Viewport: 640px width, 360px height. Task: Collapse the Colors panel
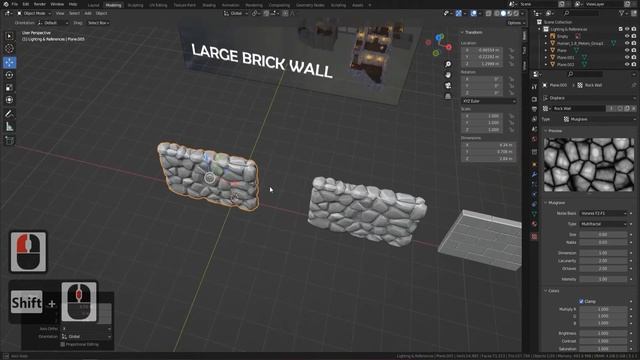pos(552,291)
